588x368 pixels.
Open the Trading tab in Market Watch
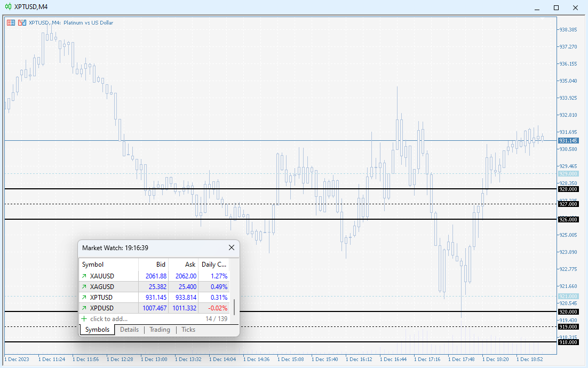coord(160,330)
